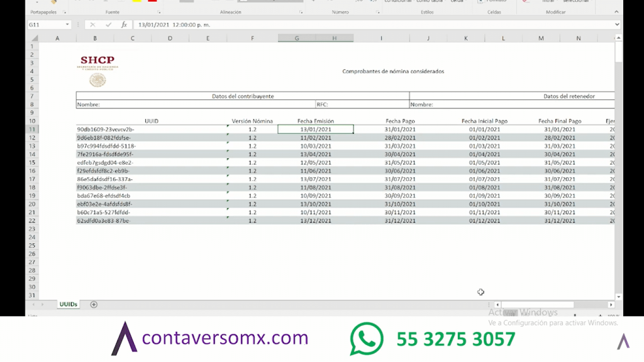Click the Select All corner triangle

click(35, 38)
